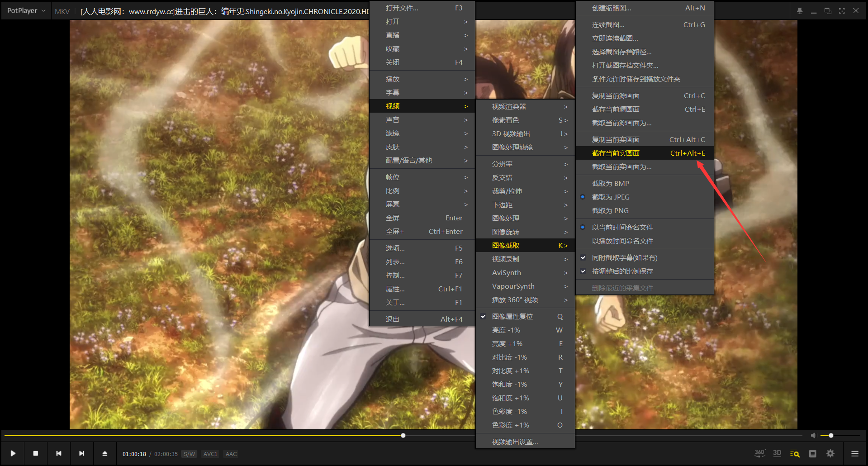
Task: Open 视频输出设置... menu entry
Action: (525, 442)
